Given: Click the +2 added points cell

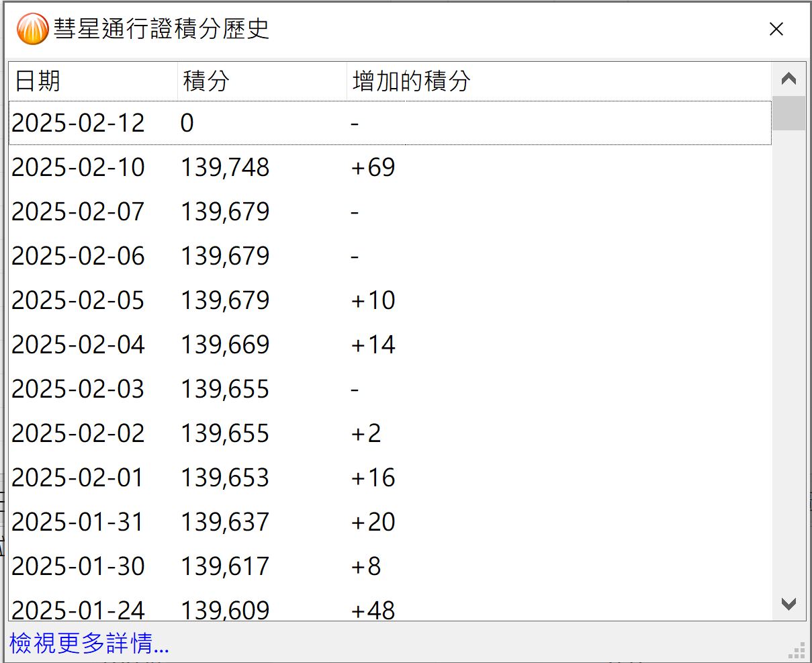Looking at the screenshot, I should pos(366,433).
